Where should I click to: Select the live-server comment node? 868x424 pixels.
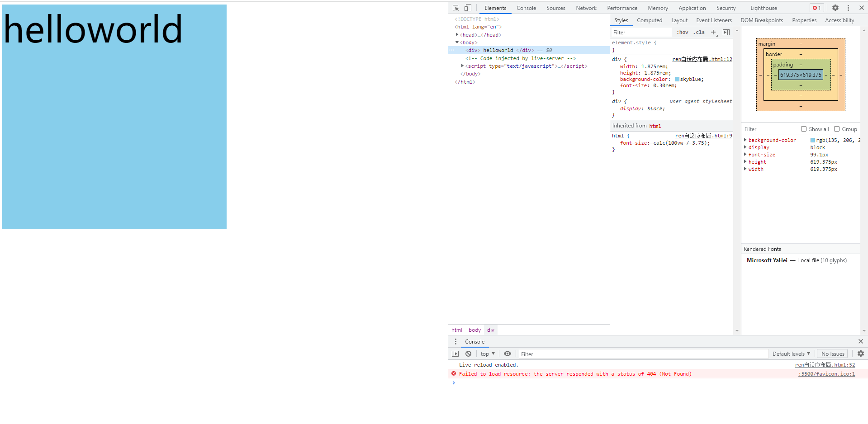(x=520, y=58)
